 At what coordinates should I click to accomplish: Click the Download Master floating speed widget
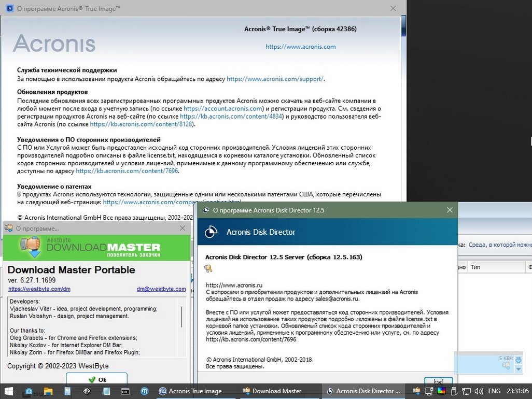coord(484,363)
